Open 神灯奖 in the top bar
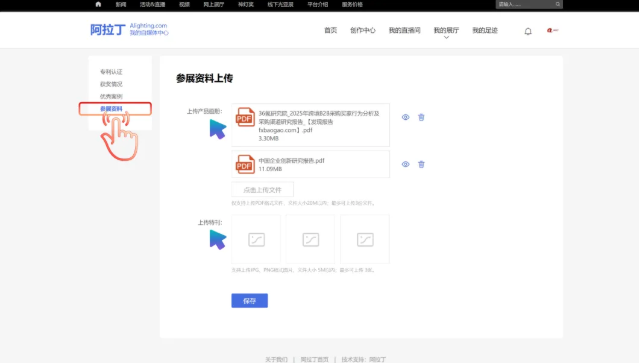Viewport: 639px width, 363px height. [246, 4]
